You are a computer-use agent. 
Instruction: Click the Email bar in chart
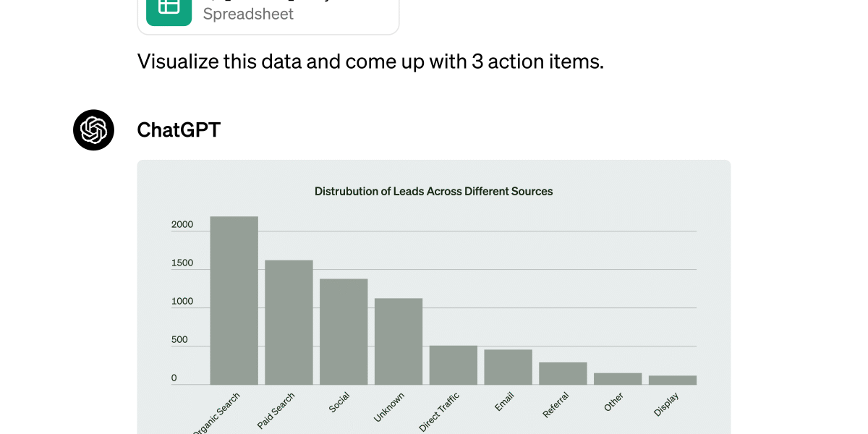(x=509, y=367)
